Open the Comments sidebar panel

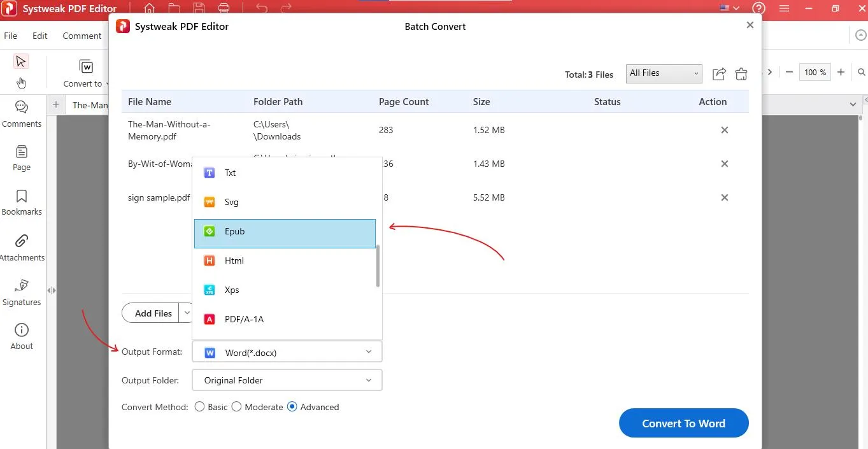(22, 114)
